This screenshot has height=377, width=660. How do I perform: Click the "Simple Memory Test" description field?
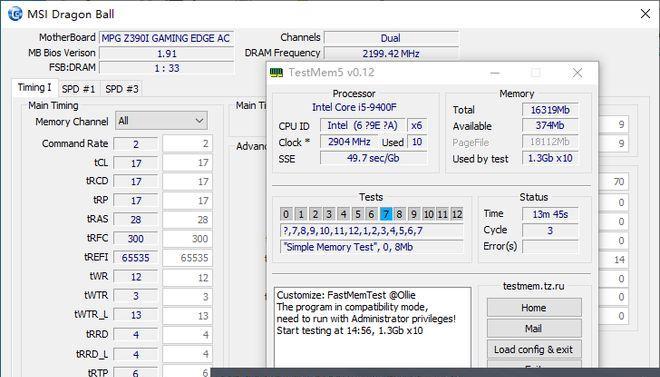[372, 247]
